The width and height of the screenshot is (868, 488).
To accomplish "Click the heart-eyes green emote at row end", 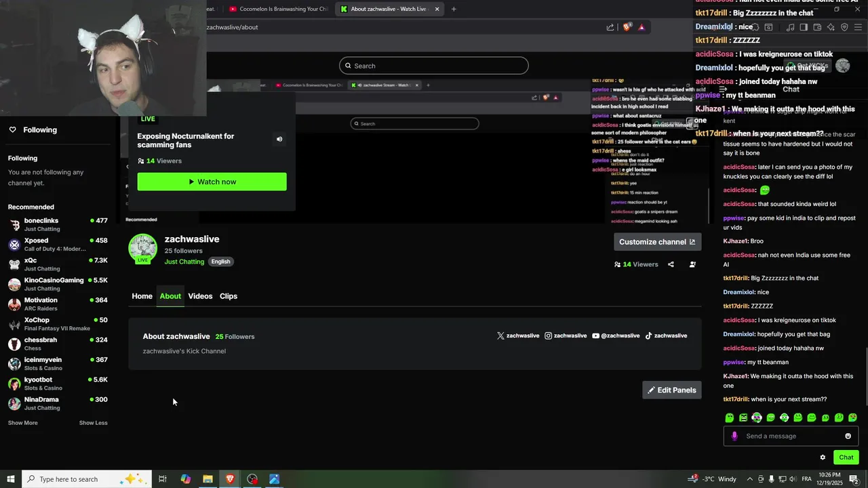I will coord(852,418).
